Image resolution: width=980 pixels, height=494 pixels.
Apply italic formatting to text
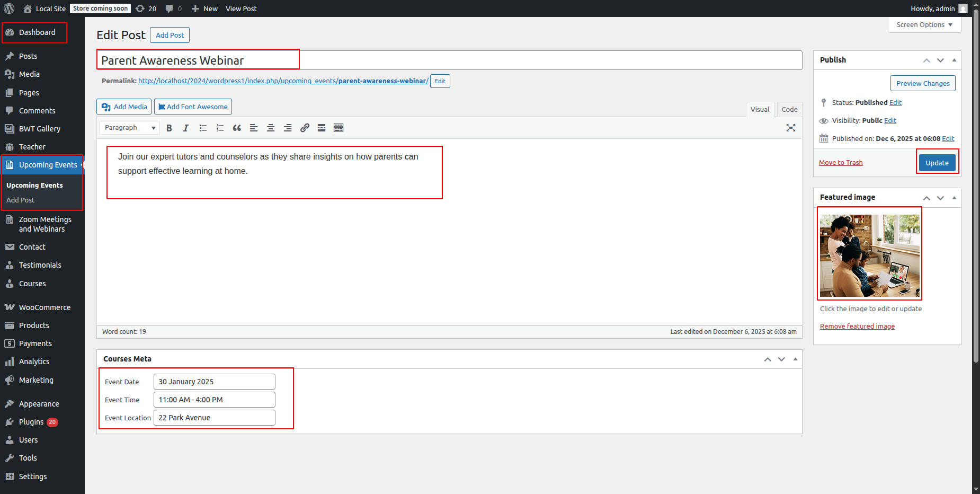(x=186, y=128)
